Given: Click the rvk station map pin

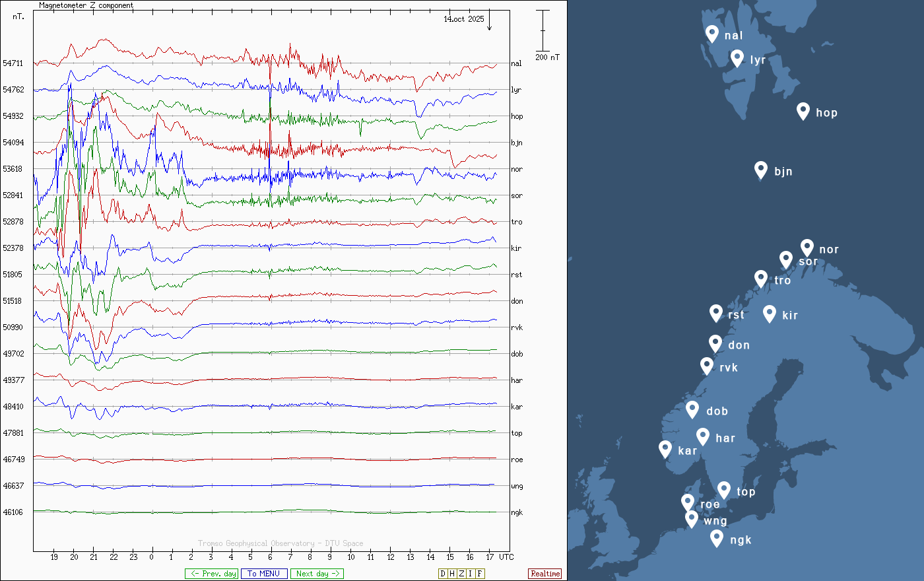Looking at the screenshot, I should pos(707,366).
